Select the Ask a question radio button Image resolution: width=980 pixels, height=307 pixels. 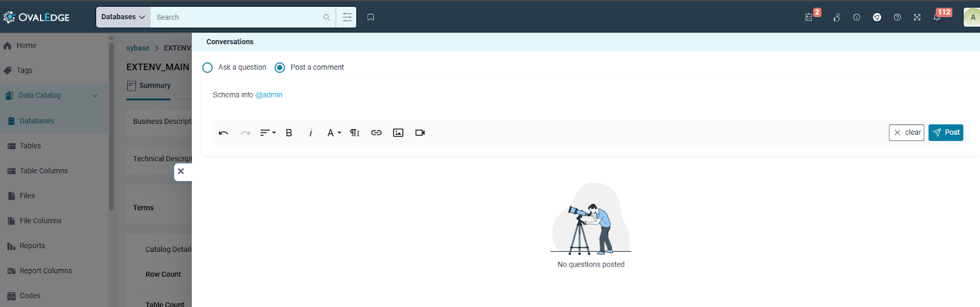coord(208,67)
